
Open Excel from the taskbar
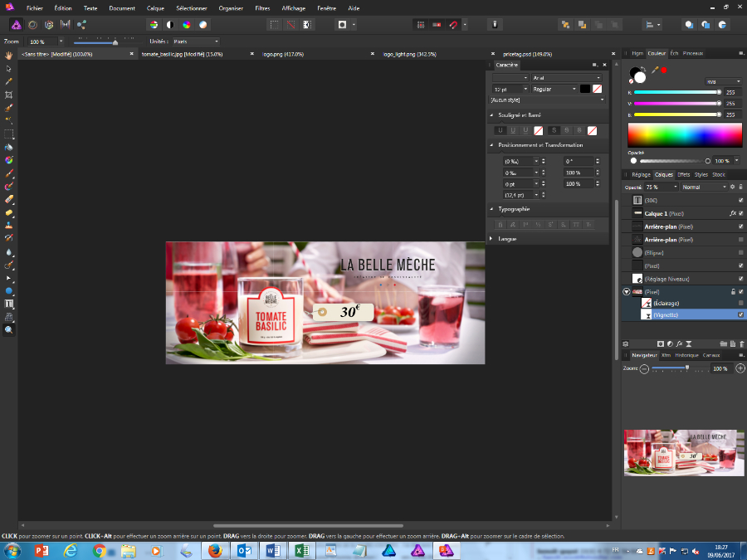[302, 551]
